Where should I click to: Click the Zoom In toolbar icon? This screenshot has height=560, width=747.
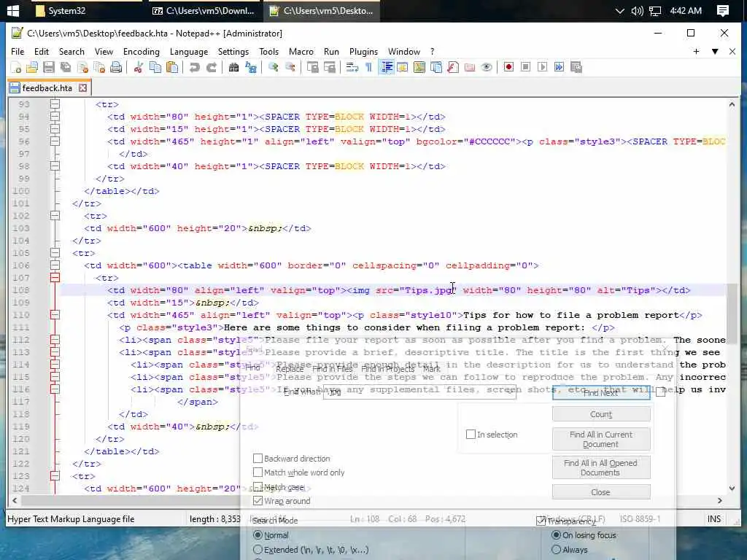(x=274, y=67)
